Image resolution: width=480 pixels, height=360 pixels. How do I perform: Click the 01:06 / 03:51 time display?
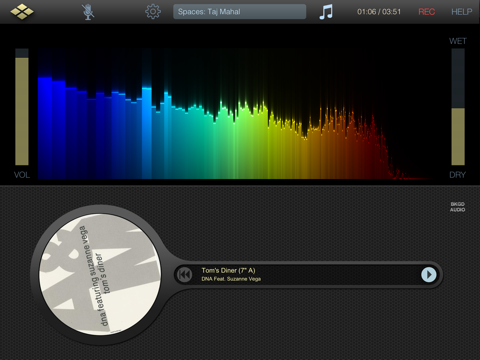coord(379,12)
